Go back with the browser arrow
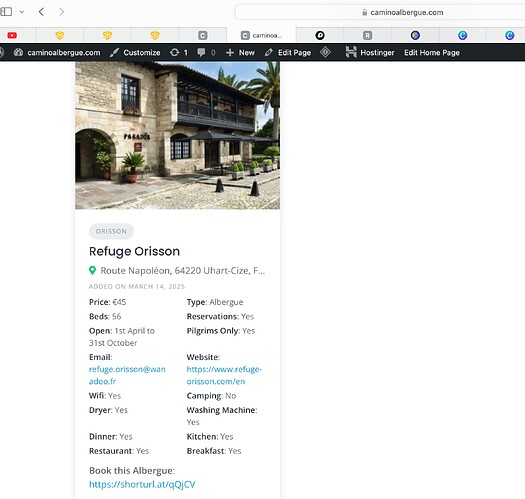Screen dimensions: 525x499 click(41, 12)
